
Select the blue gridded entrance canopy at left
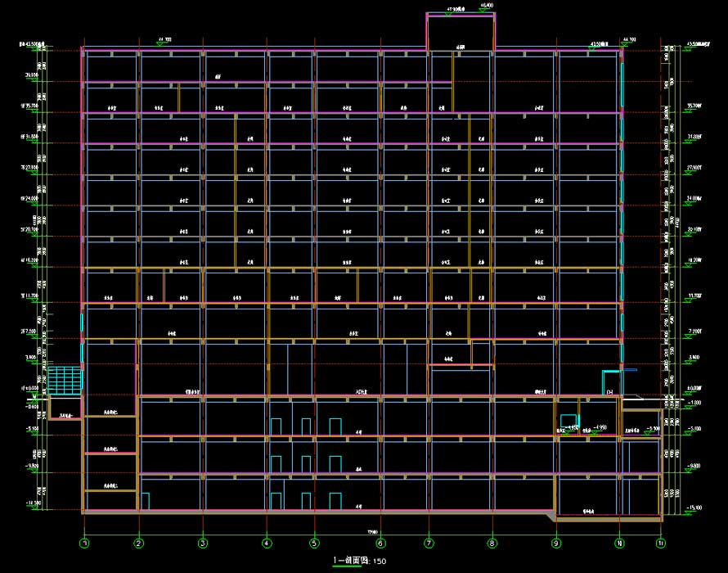pos(65,381)
